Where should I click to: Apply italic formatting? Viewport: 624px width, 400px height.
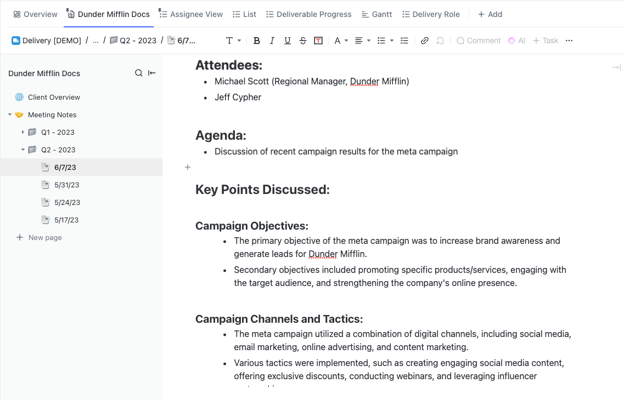tap(272, 41)
